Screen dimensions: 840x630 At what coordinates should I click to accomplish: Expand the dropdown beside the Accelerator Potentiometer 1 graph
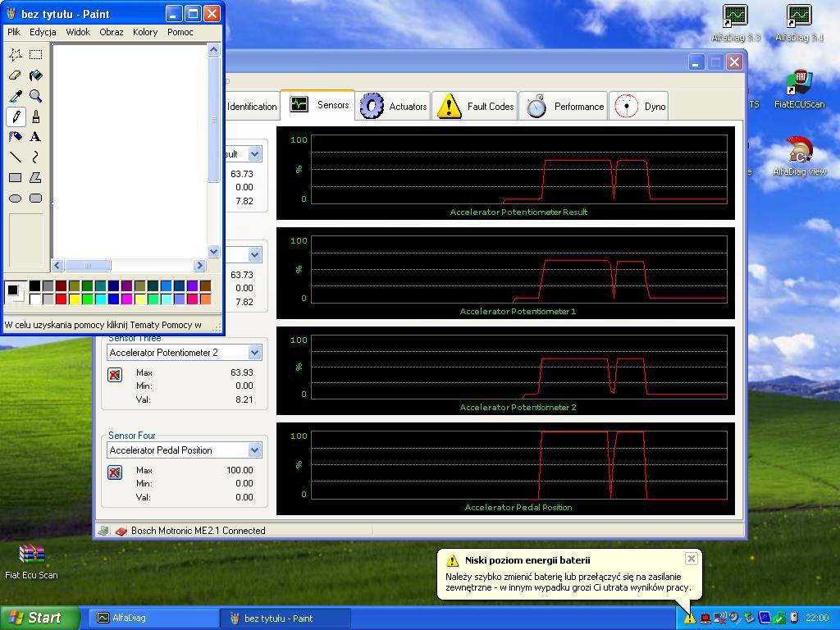pyautogui.click(x=255, y=254)
